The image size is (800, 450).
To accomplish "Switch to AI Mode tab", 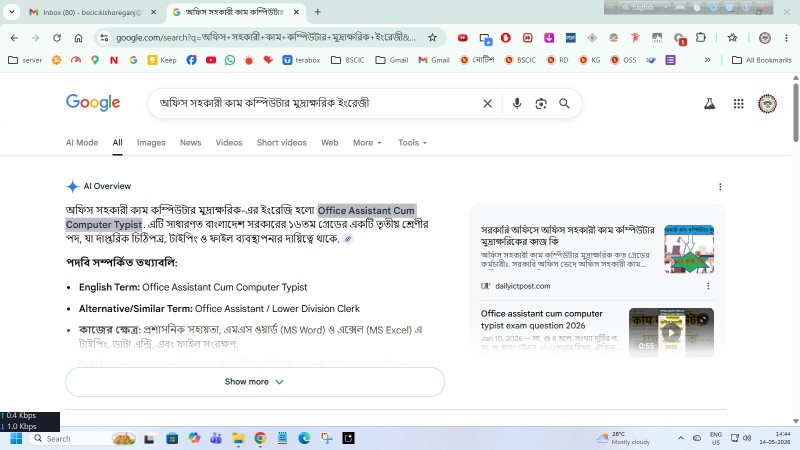I will coord(82,143).
